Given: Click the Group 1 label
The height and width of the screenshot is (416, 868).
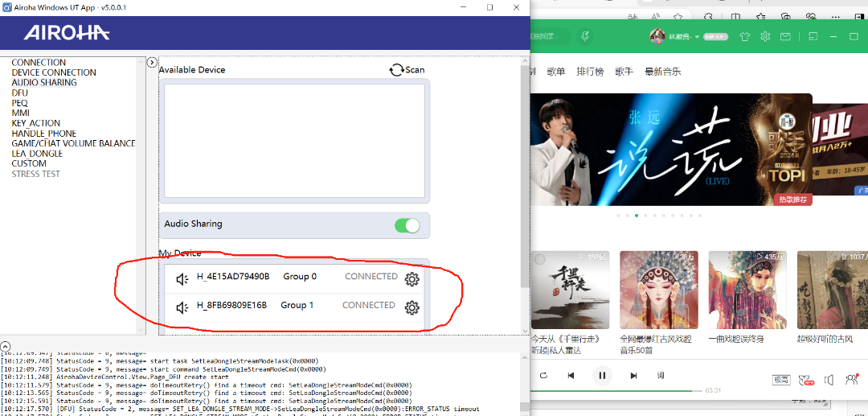Looking at the screenshot, I should click(297, 305).
